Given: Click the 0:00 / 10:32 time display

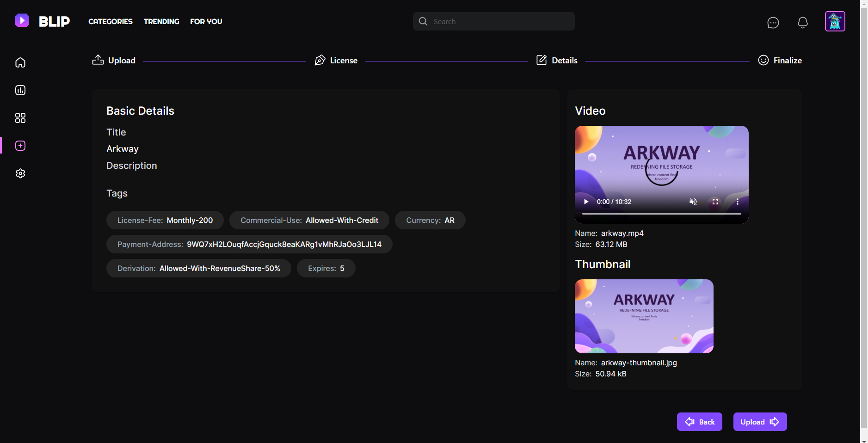Looking at the screenshot, I should coord(614,202).
